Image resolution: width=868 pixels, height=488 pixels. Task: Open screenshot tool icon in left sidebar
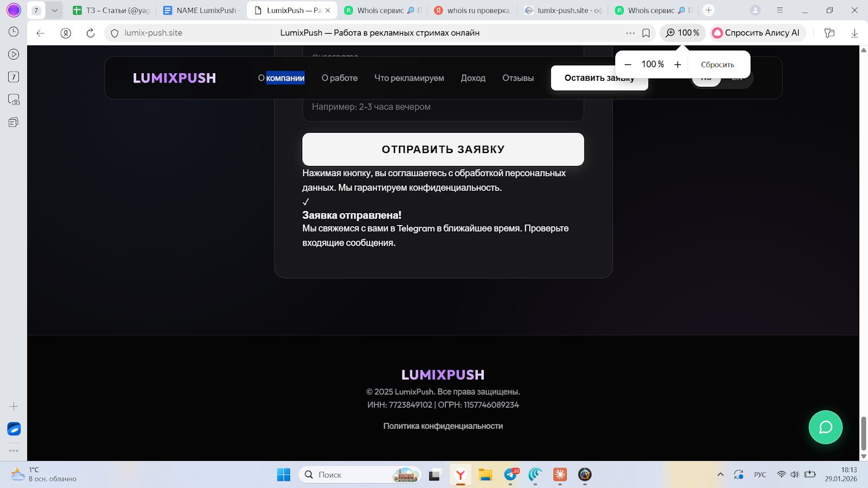click(x=14, y=100)
